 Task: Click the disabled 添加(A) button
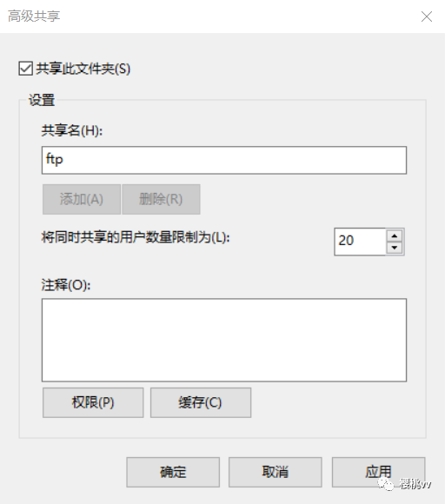pyautogui.click(x=82, y=199)
